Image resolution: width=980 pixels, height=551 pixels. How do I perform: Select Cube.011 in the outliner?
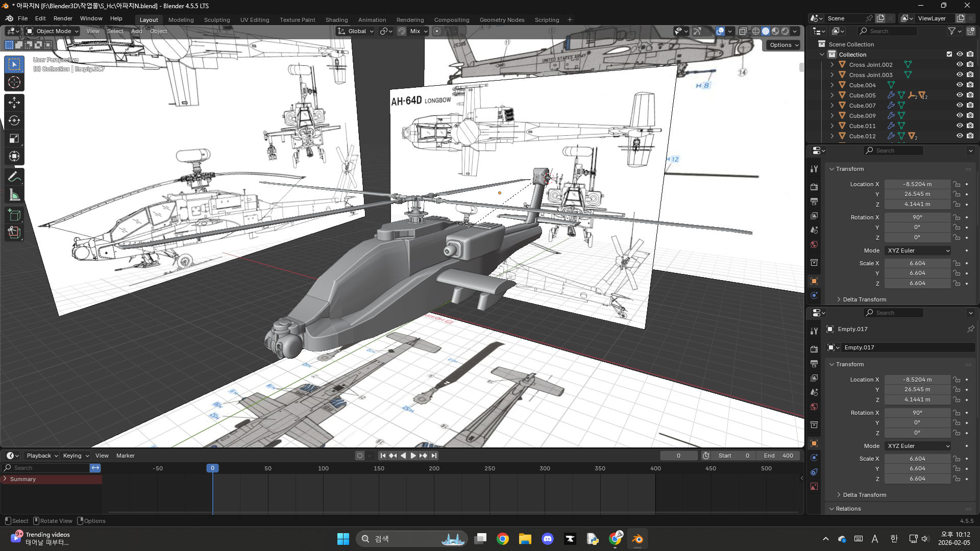click(862, 126)
